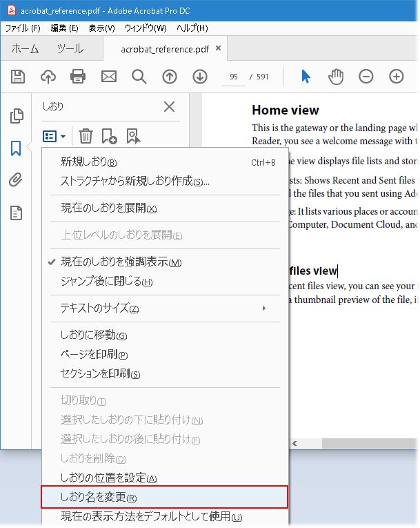The width and height of the screenshot is (420, 528).
Task: Click the horizontal scrollbar thumb in document
Action: [370, 444]
